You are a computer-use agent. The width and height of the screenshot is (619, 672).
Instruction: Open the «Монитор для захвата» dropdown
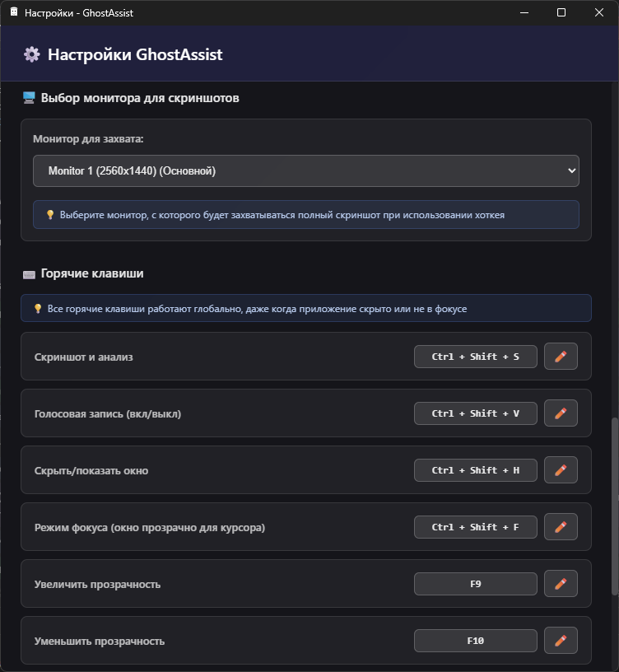[x=305, y=170]
